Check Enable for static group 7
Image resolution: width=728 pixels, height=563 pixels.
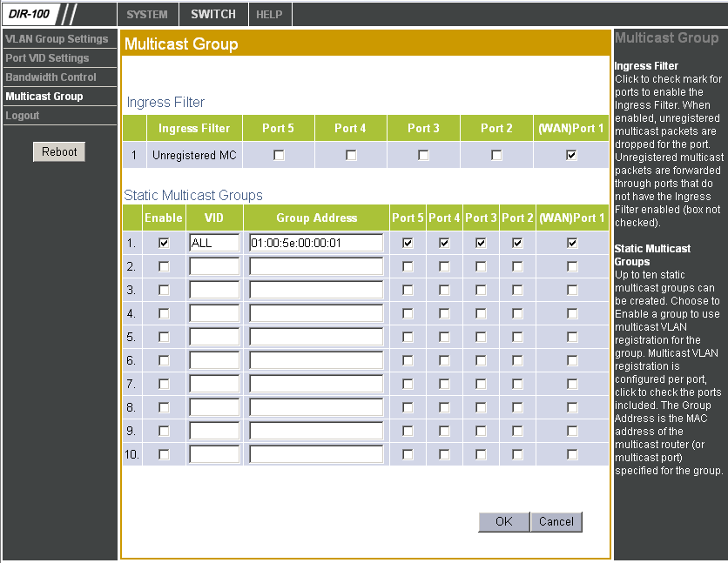(x=164, y=384)
